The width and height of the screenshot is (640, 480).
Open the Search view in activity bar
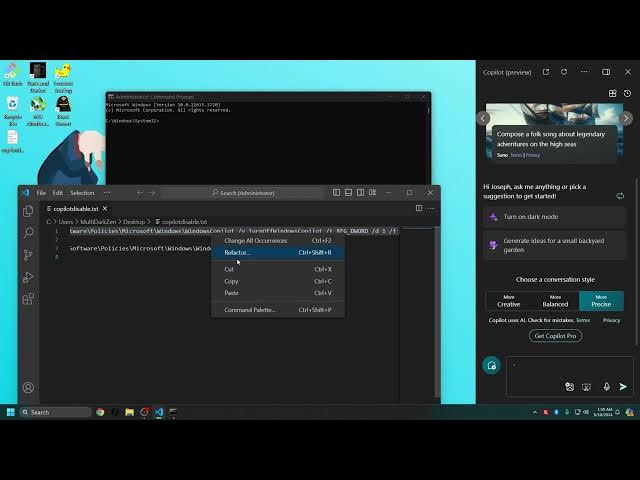tap(28, 233)
